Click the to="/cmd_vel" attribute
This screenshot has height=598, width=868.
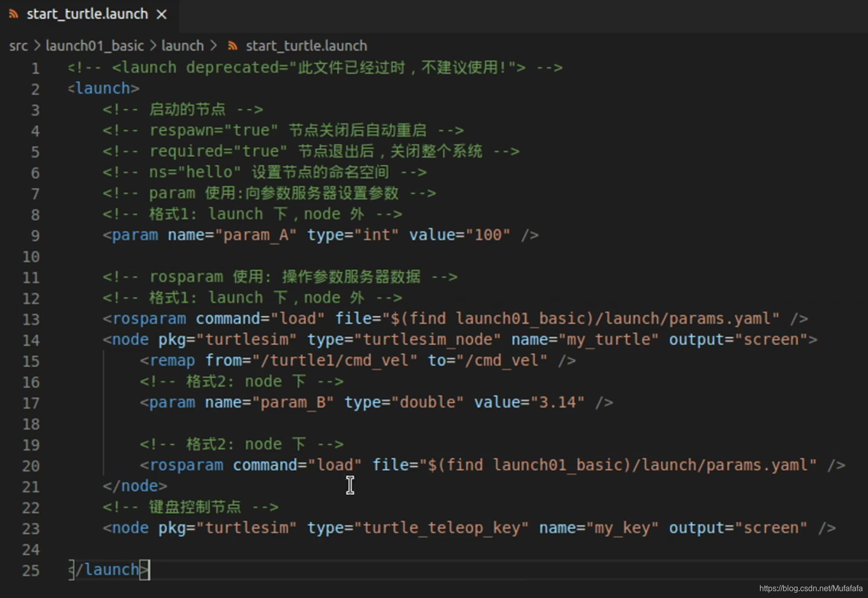click(488, 360)
